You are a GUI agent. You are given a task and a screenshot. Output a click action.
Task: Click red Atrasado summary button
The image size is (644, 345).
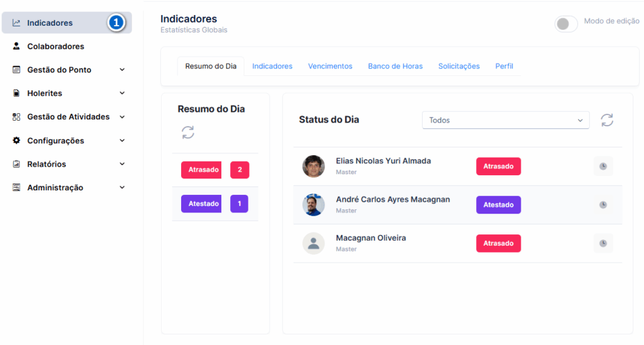(x=201, y=170)
